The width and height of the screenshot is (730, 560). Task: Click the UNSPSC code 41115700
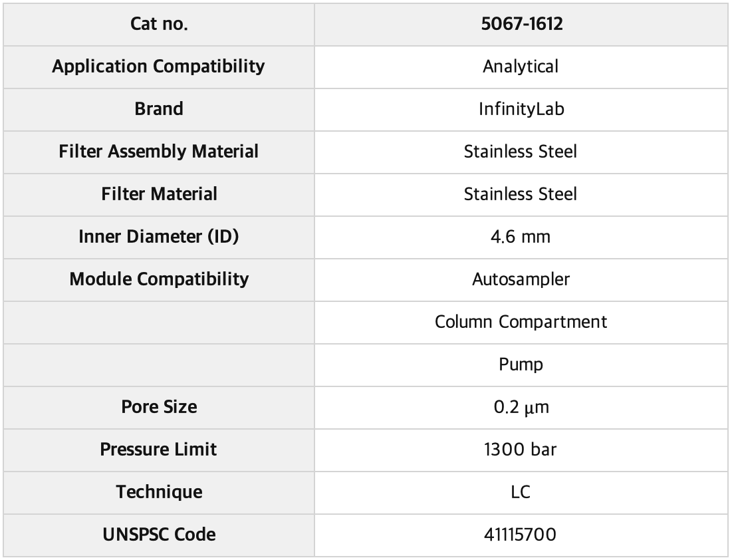(x=521, y=535)
